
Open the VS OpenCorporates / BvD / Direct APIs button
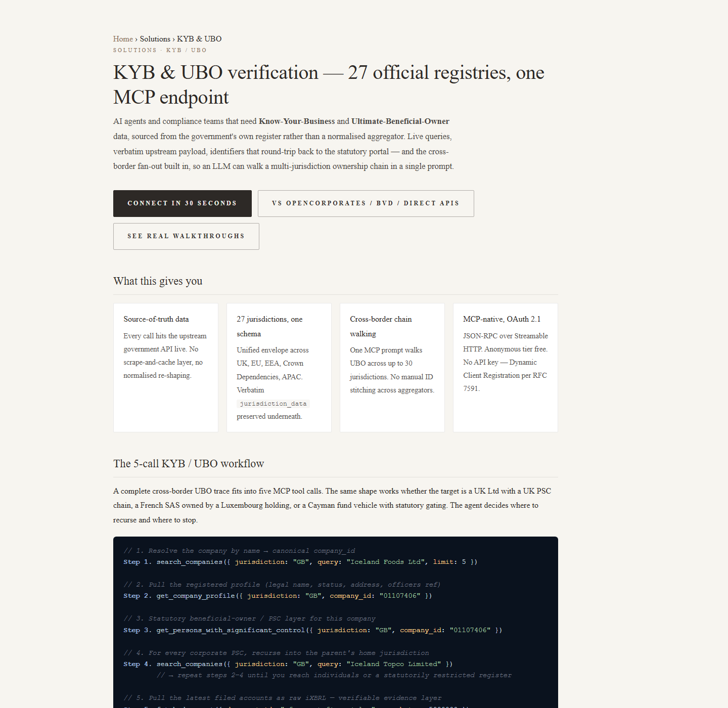(366, 203)
